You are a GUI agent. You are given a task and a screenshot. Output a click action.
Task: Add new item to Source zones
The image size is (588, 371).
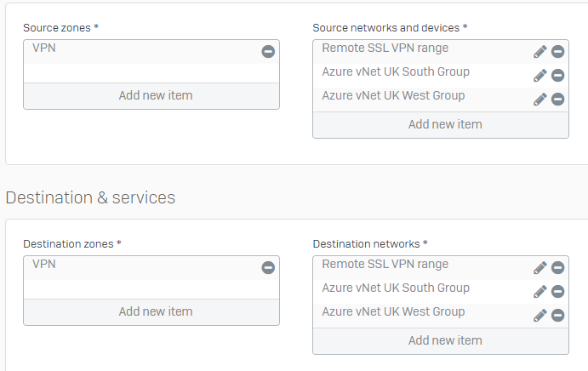pos(151,96)
